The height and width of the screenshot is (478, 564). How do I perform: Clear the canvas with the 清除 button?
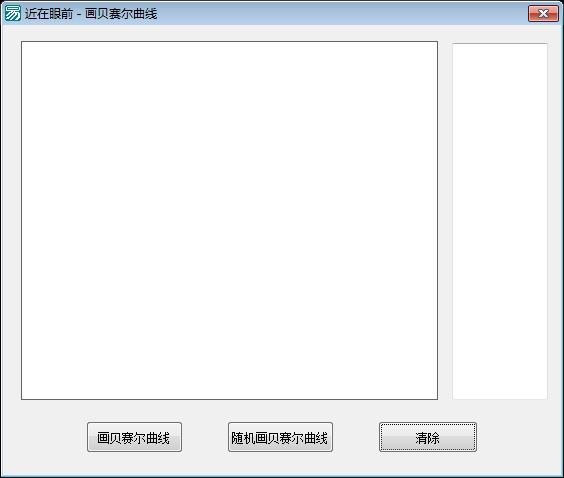428,437
